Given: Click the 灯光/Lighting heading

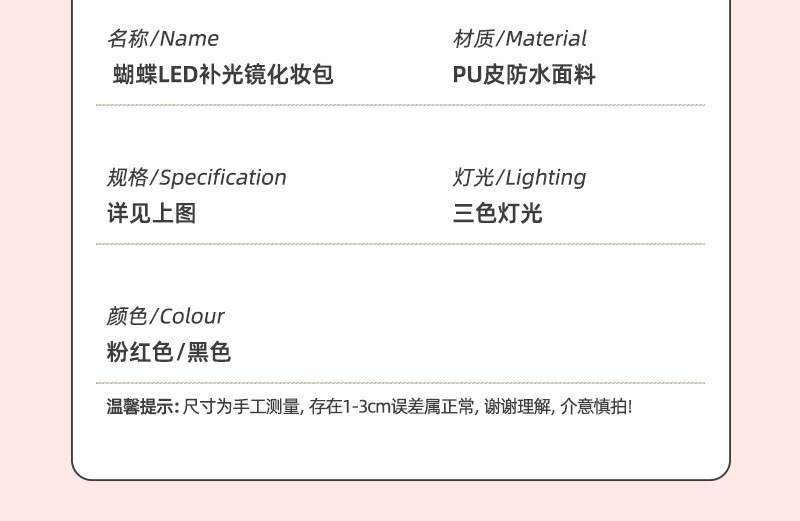Looking at the screenshot, I should click(x=519, y=178).
